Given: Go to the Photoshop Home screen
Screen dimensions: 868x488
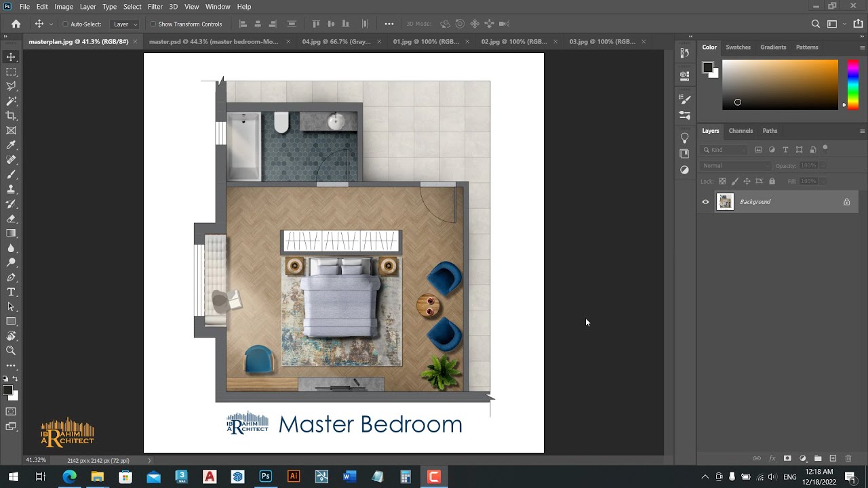Looking at the screenshot, I should [x=16, y=24].
